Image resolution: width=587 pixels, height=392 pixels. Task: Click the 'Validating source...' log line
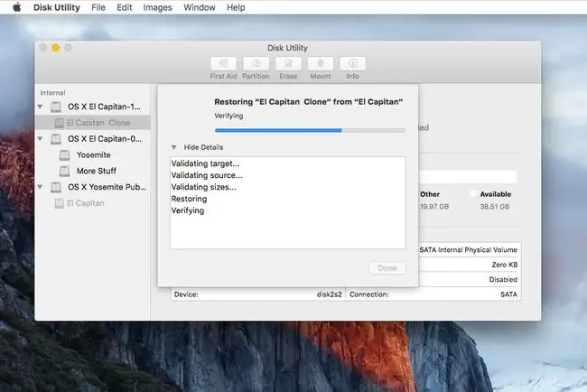tap(207, 175)
